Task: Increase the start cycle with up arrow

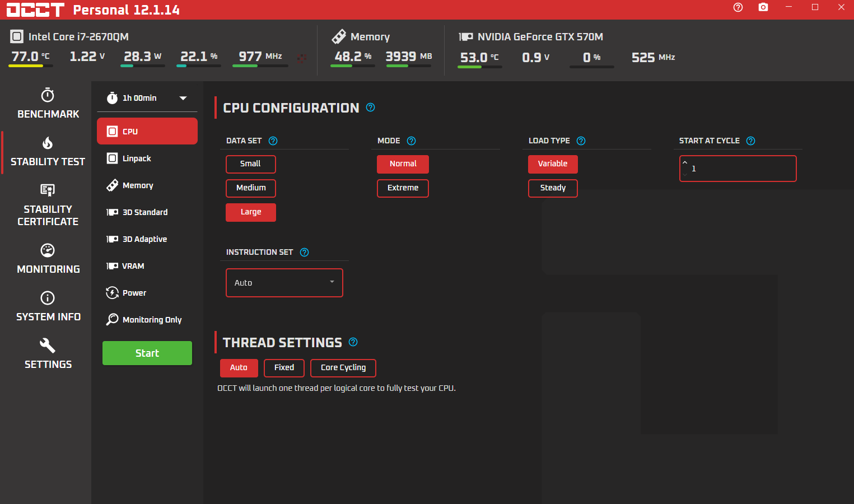Action: 685,162
